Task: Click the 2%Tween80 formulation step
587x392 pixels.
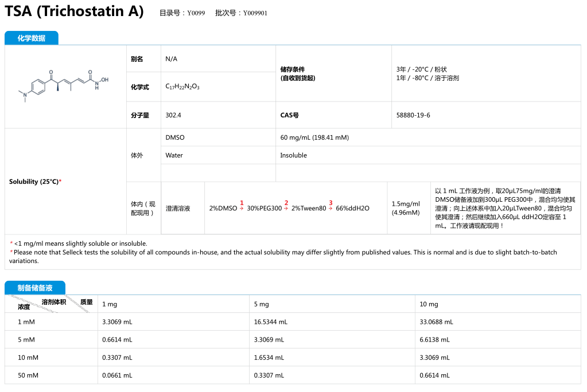Action: click(x=309, y=209)
